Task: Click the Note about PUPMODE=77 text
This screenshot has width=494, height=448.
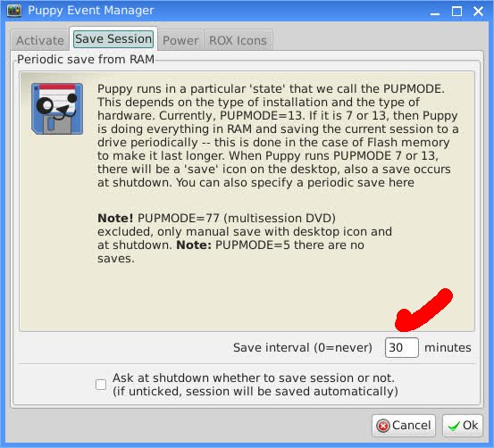Action: click(x=245, y=238)
